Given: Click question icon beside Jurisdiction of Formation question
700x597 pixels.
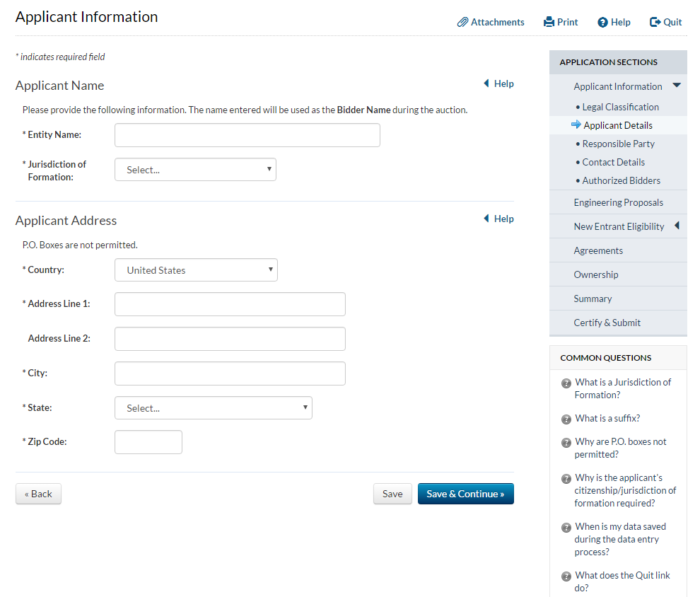Looking at the screenshot, I should coord(566,383).
